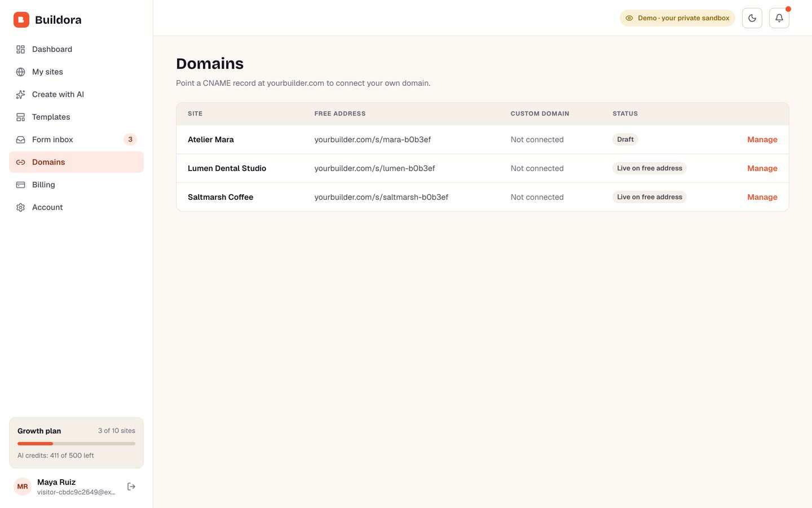Click the Lumen Dental Studio site name

point(227,168)
